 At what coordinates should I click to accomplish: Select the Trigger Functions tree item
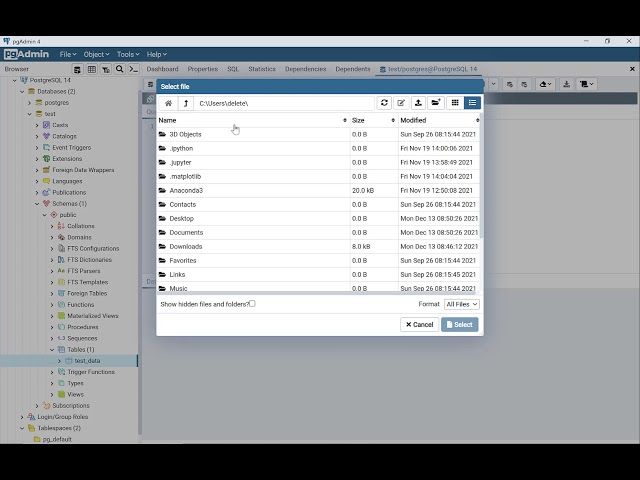[91, 372]
